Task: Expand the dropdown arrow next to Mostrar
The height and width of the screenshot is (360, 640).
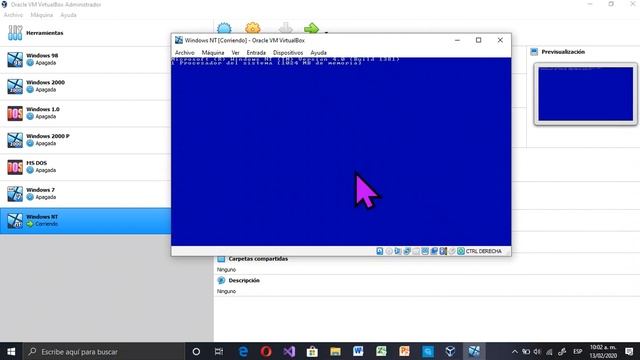Action: (326, 31)
